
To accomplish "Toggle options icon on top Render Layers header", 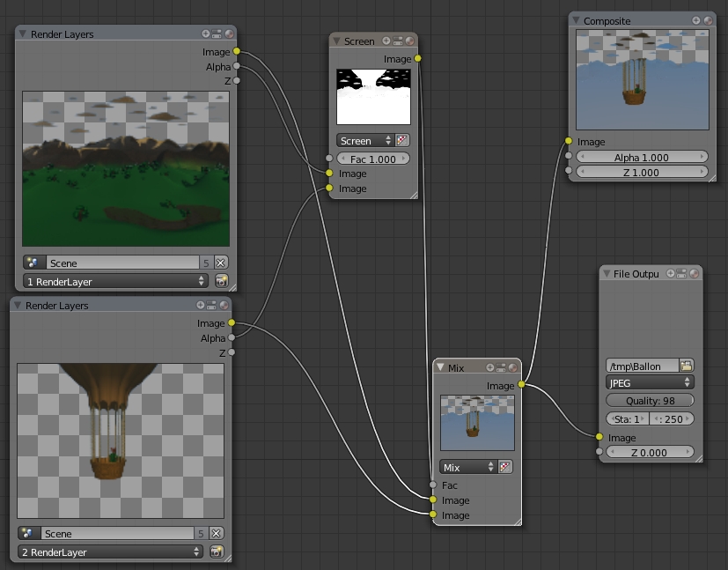I will coord(217,33).
